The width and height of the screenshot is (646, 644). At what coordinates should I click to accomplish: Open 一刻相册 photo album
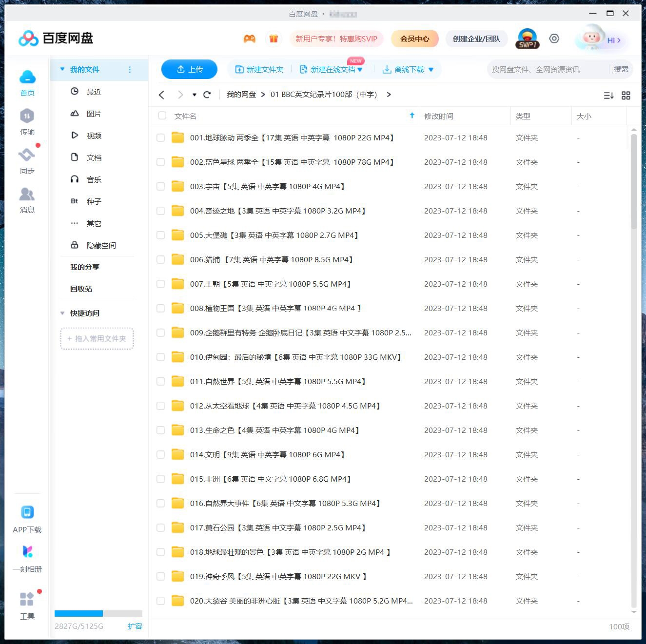(27, 558)
